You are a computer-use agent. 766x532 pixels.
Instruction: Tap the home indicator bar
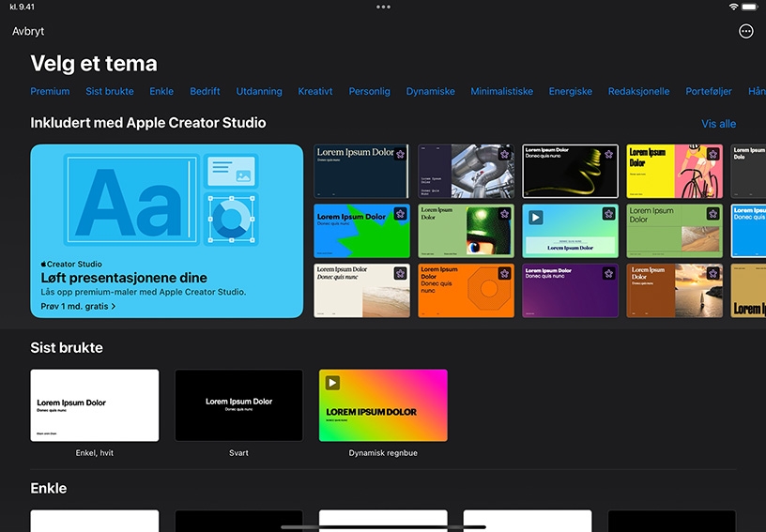pyautogui.click(x=383, y=527)
